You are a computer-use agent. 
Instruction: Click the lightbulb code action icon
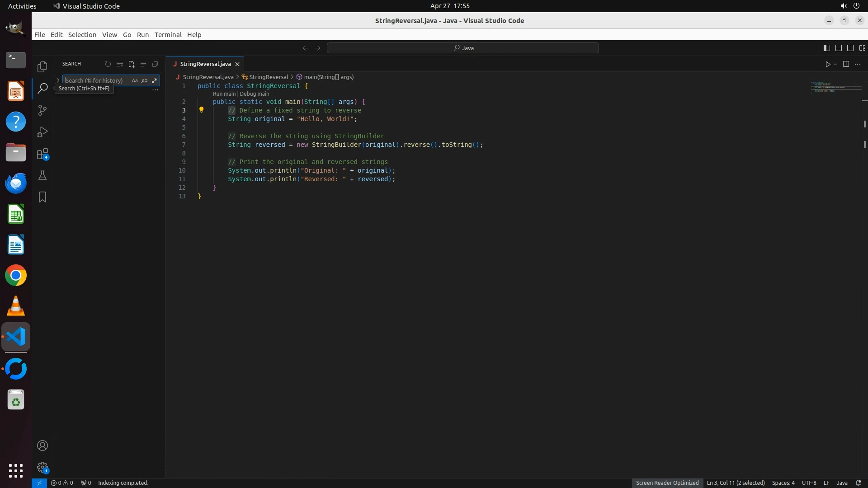[x=202, y=110]
